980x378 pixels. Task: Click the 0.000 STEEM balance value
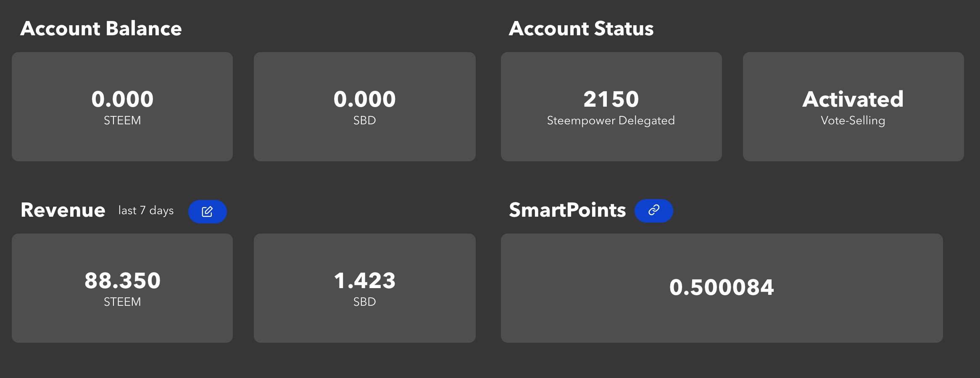coord(122,99)
